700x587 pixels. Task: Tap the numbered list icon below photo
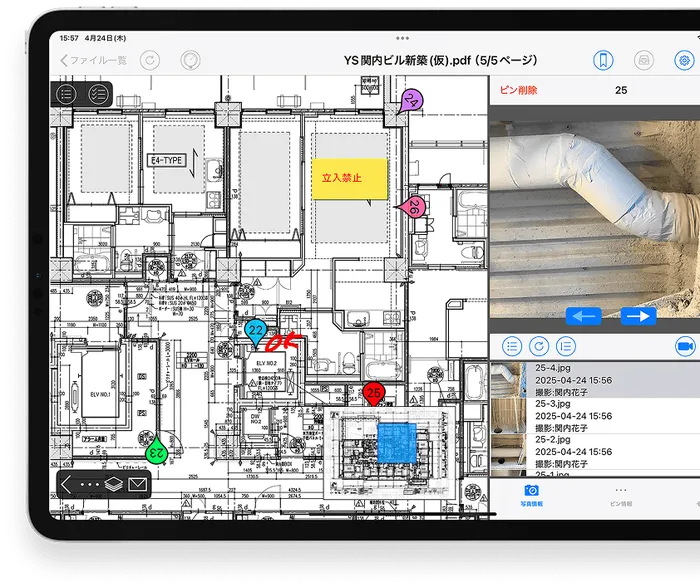(566, 346)
